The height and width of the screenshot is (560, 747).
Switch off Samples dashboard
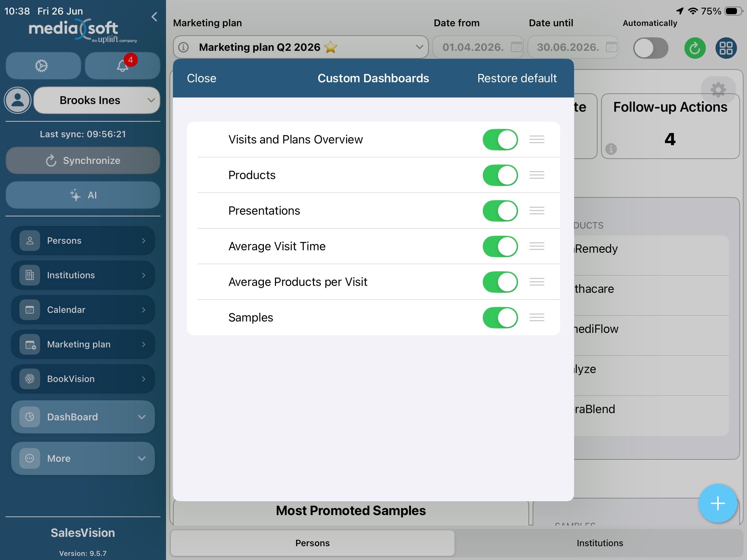click(500, 317)
